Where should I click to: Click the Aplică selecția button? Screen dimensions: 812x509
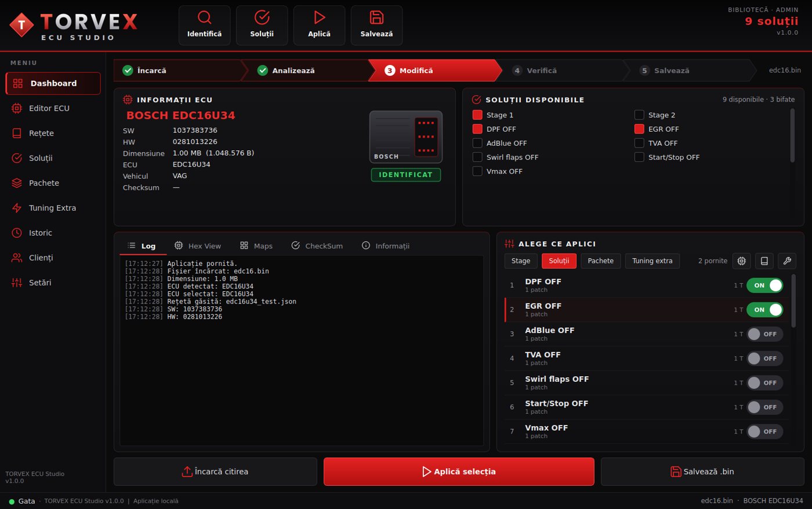(459, 472)
